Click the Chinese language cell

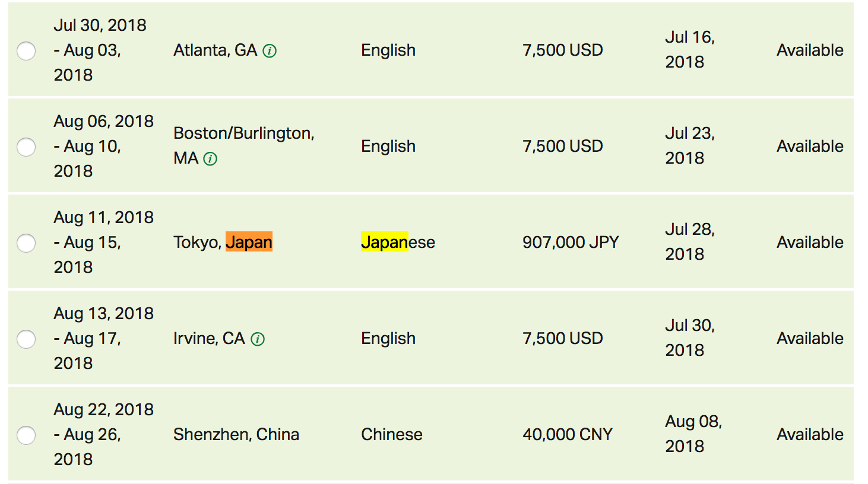(x=391, y=434)
